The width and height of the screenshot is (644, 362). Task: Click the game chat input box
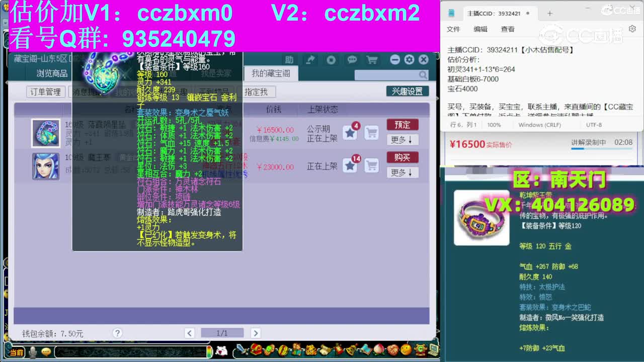coord(132,352)
